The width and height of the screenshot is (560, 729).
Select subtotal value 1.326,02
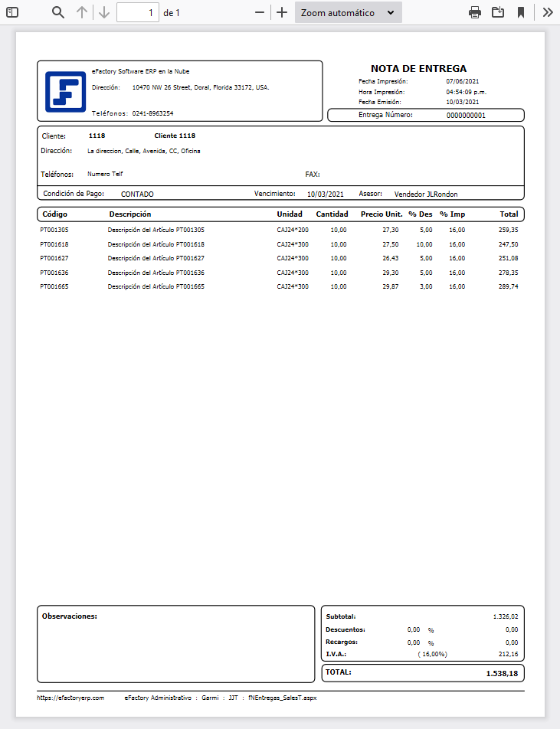[x=506, y=617]
